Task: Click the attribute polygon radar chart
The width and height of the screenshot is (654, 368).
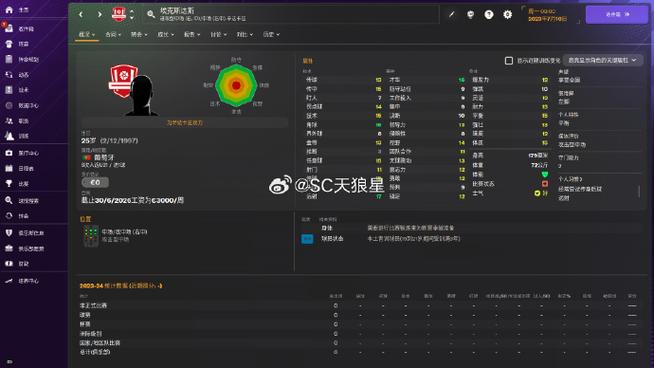Action: 236,86
